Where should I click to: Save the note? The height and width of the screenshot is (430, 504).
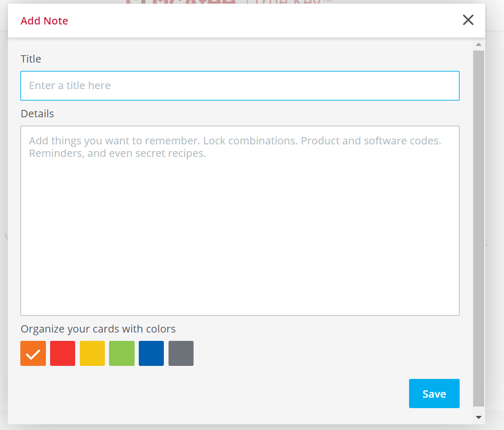point(434,394)
